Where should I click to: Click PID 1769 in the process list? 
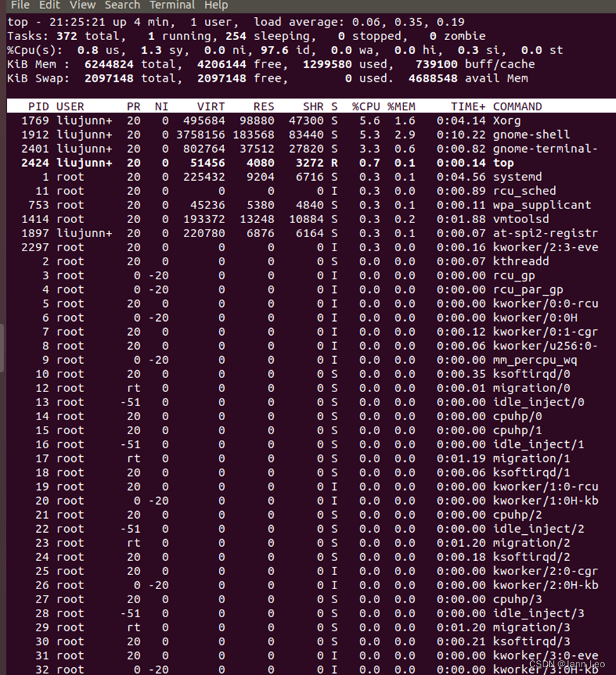[35, 120]
